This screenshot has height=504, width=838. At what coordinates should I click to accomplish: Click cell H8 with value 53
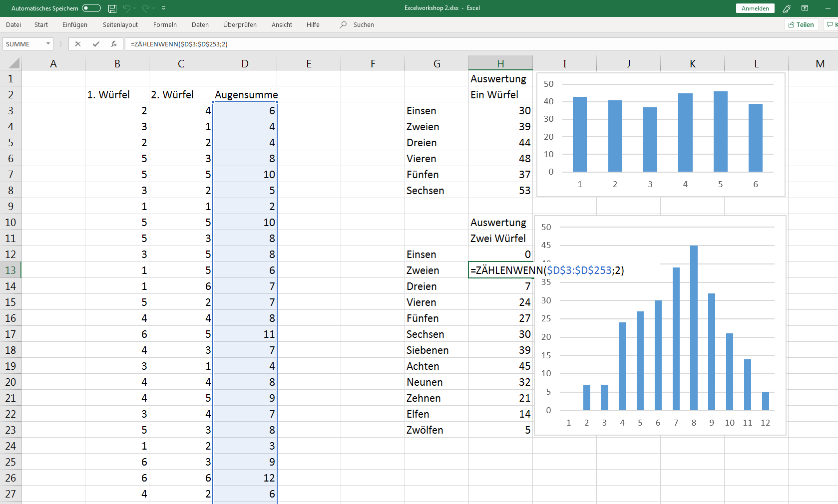(x=500, y=190)
